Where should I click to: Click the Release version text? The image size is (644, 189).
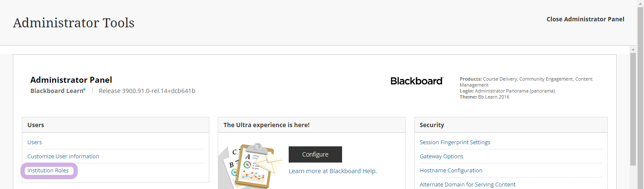(147, 91)
